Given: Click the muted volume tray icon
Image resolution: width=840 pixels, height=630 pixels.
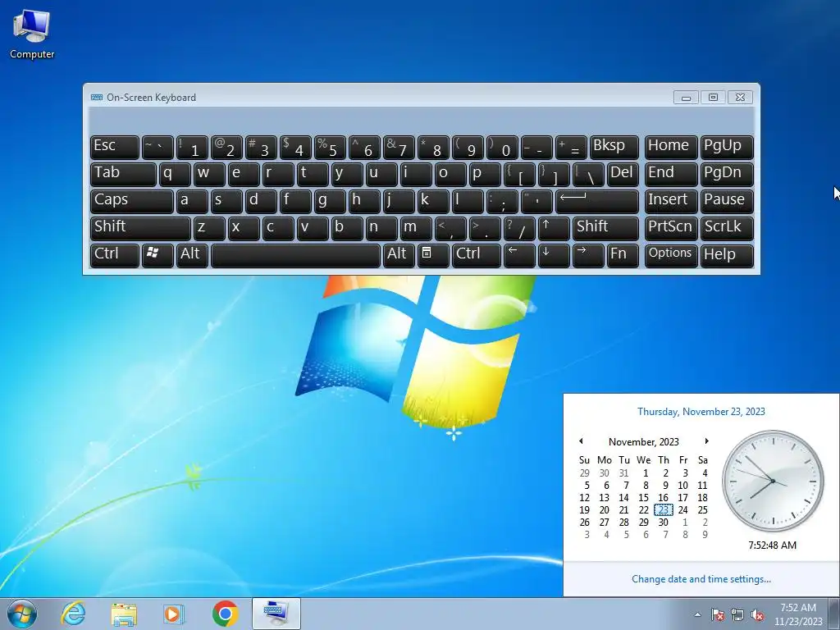Looking at the screenshot, I should (757, 614).
